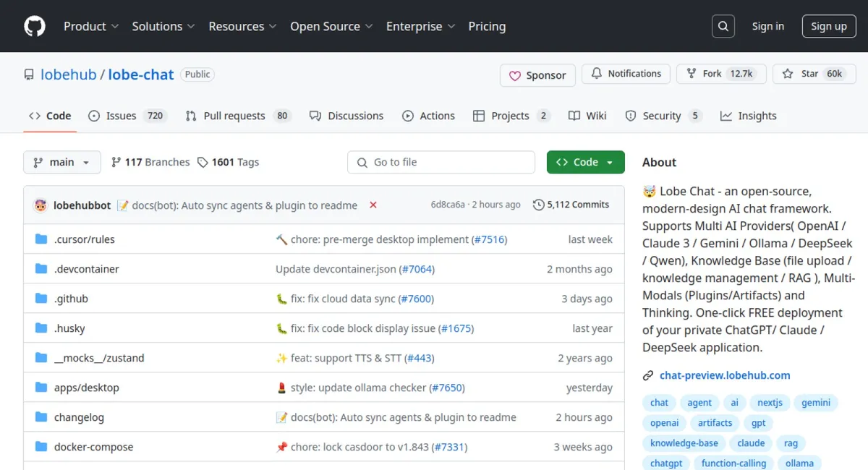Click the lobehubbot avatar image
The image size is (868, 470).
click(x=41, y=205)
